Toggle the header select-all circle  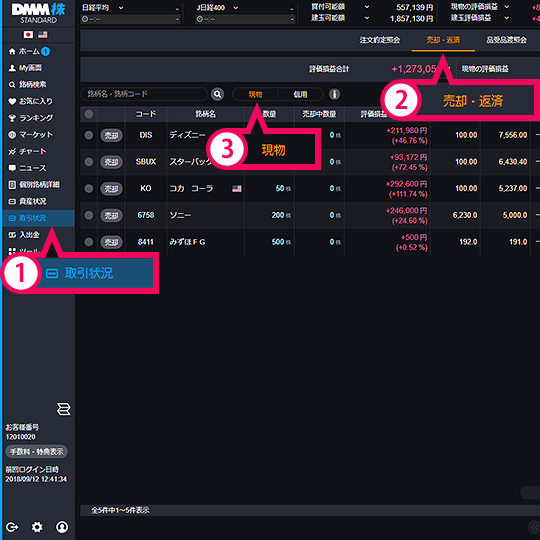coord(89,114)
